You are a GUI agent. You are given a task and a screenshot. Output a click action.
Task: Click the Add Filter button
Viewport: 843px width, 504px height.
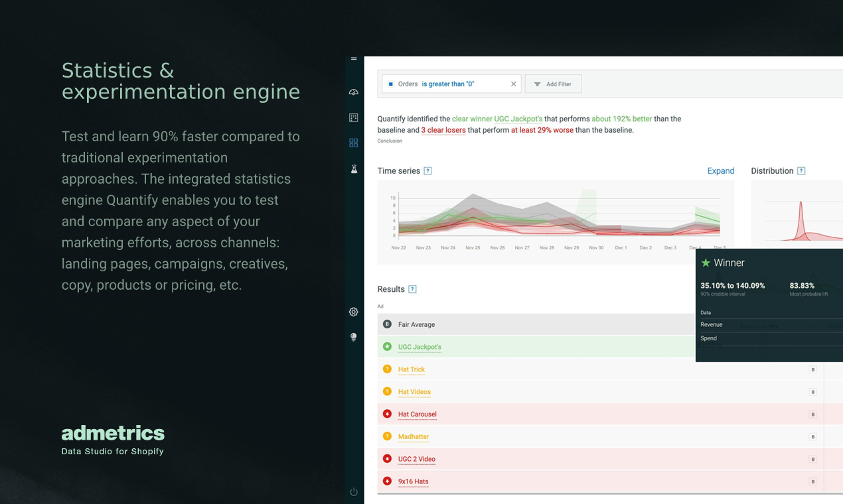(553, 84)
